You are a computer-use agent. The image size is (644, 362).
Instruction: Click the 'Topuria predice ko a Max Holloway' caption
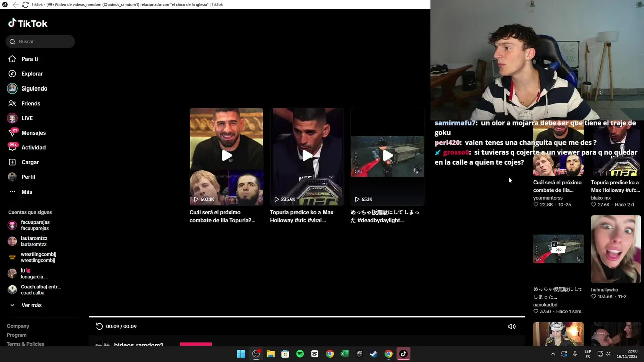[x=302, y=216]
